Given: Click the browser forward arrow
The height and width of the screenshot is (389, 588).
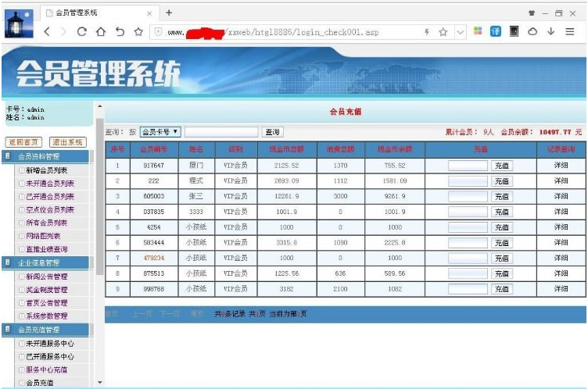Looking at the screenshot, I should point(63,32).
